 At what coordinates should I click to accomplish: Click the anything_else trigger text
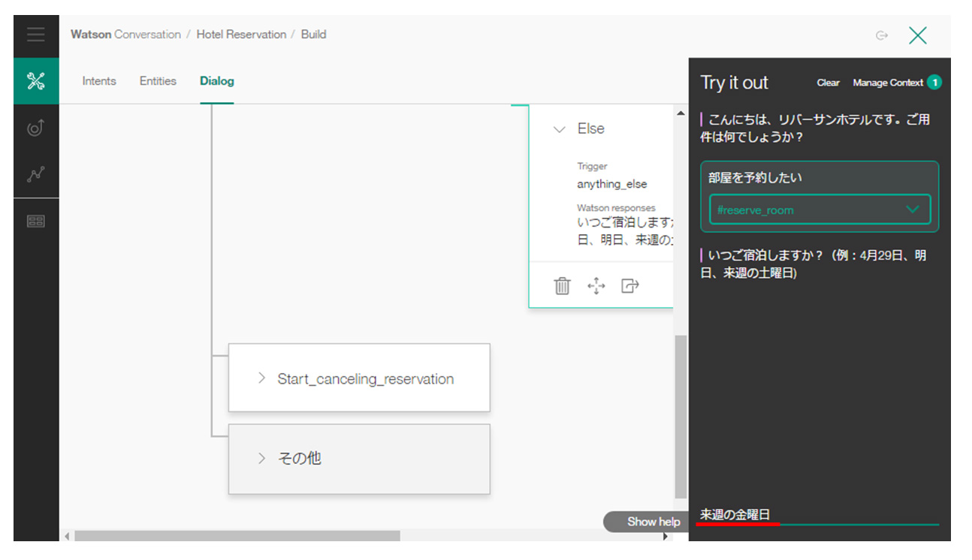611,184
